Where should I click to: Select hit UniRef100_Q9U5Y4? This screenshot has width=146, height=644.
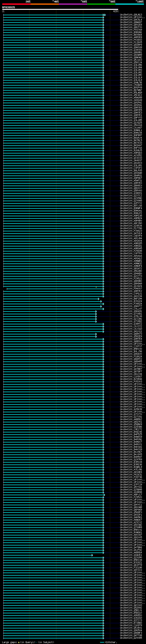click(x=131, y=630)
